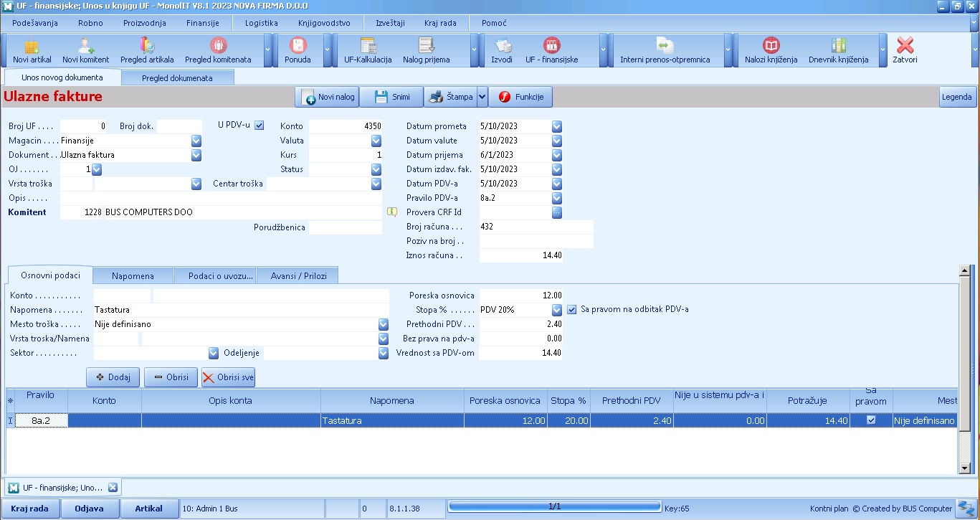Open UF-Kalkulacija from the toolbar
The image size is (980, 520).
pos(368,51)
